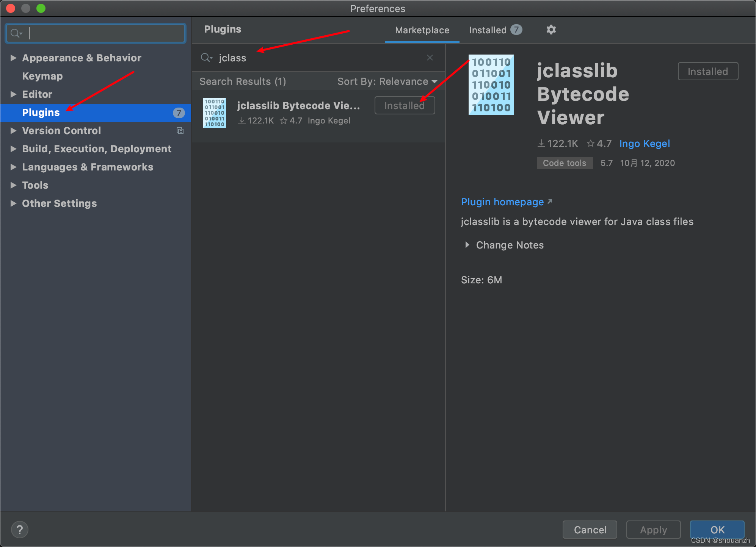Select Keymap in the settings tree
Viewport: 756px width, 547px height.
click(42, 76)
